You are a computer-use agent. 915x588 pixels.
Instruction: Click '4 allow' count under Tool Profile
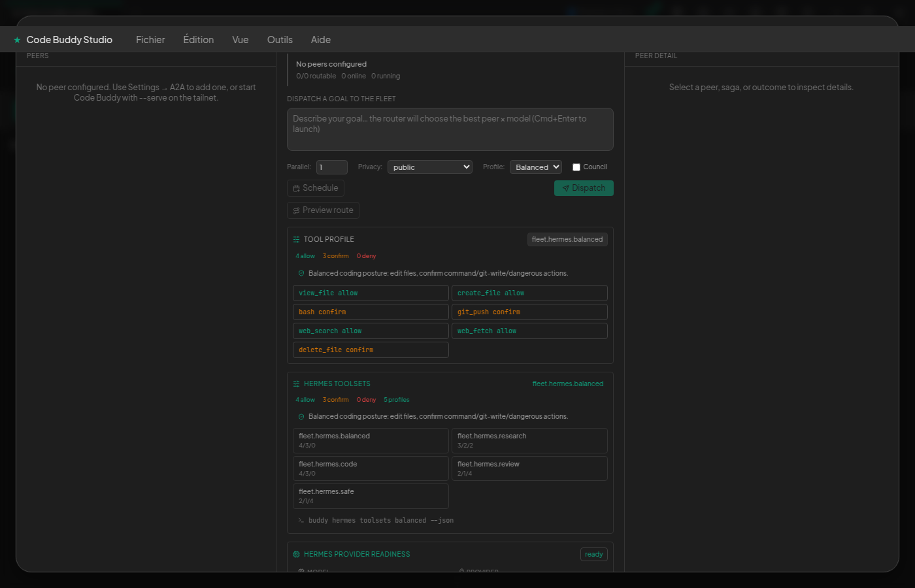[x=305, y=256]
